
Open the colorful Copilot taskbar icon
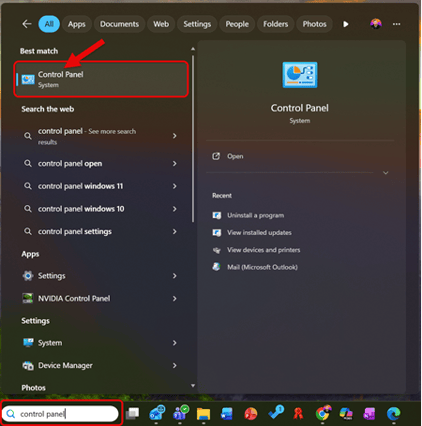pyautogui.click(x=346, y=413)
